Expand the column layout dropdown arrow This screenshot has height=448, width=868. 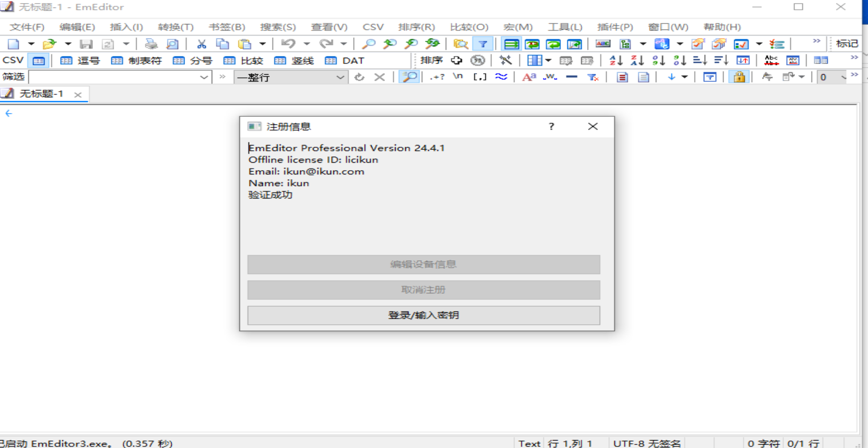pos(549,60)
